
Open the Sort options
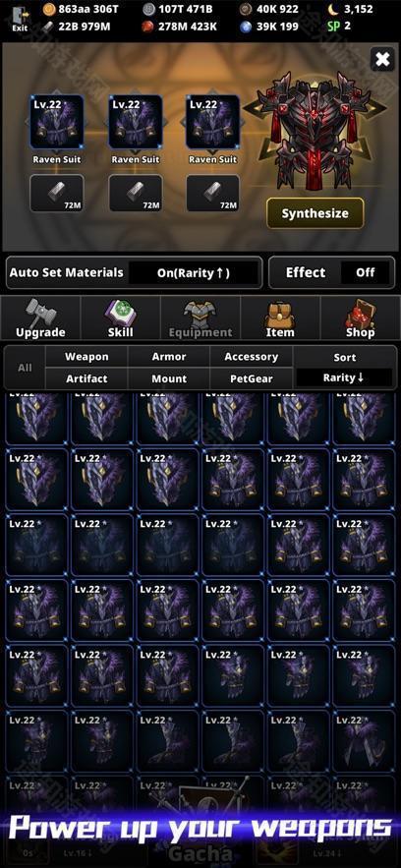coord(344,358)
